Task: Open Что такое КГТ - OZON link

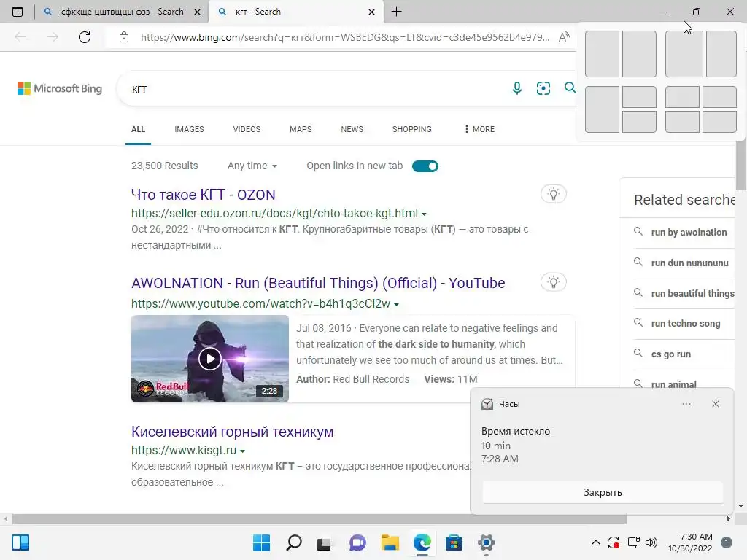Action: tap(204, 195)
